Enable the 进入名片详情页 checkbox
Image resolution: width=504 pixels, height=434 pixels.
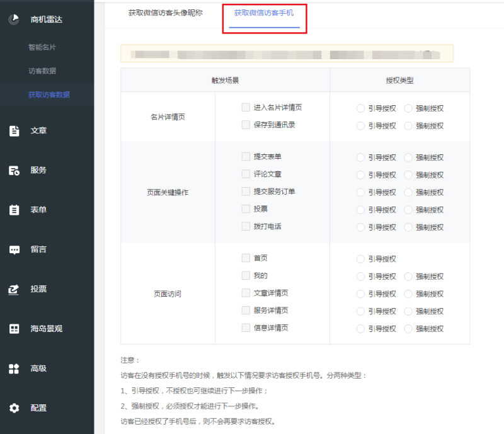click(246, 108)
